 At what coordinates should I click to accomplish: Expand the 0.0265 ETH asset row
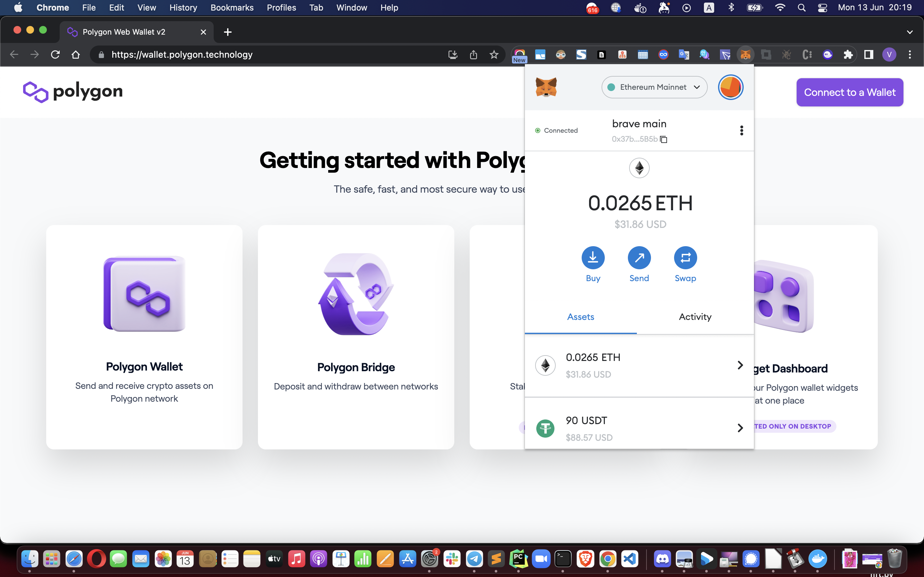click(x=639, y=365)
